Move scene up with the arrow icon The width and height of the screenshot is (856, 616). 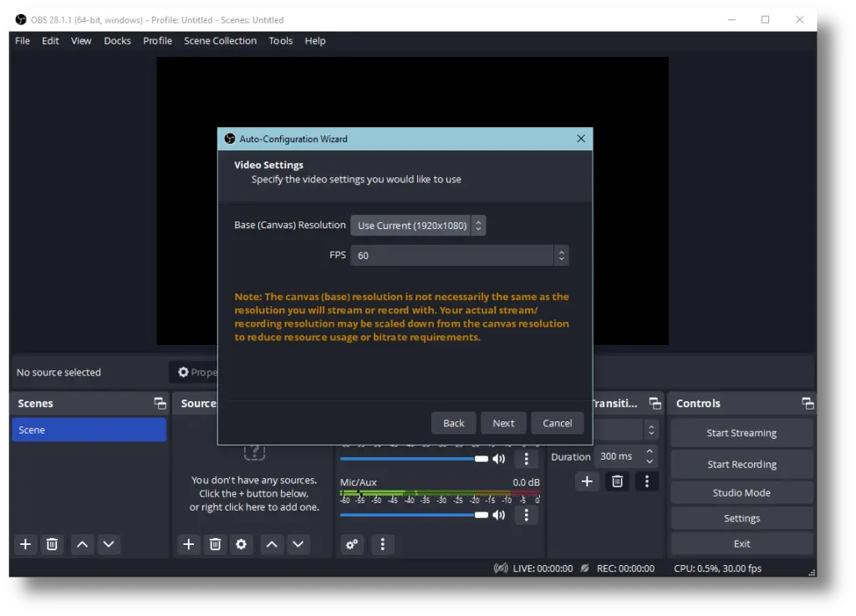coord(83,544)
